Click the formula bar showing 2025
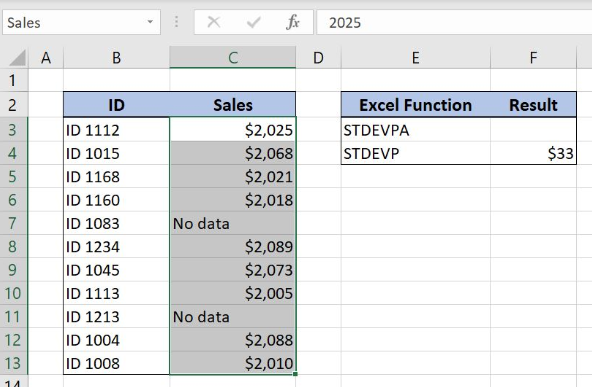The width and height of the screenshot is (592, 387). pyautogui.click(x=454, y=22)
